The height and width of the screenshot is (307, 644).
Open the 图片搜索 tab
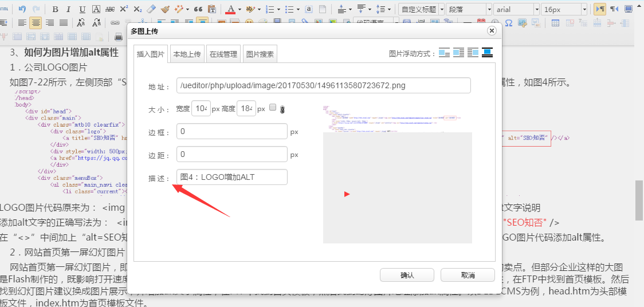click(x=260, y=54)
